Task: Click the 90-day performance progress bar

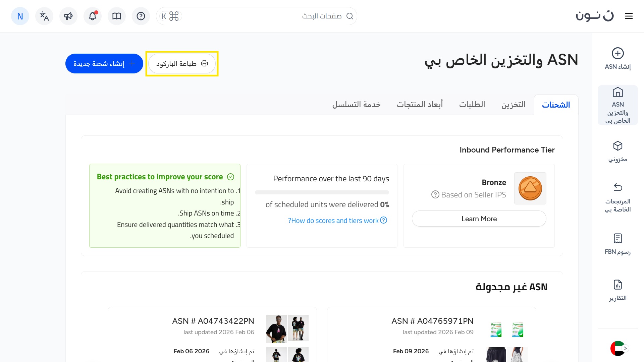Action: (322, 192)
